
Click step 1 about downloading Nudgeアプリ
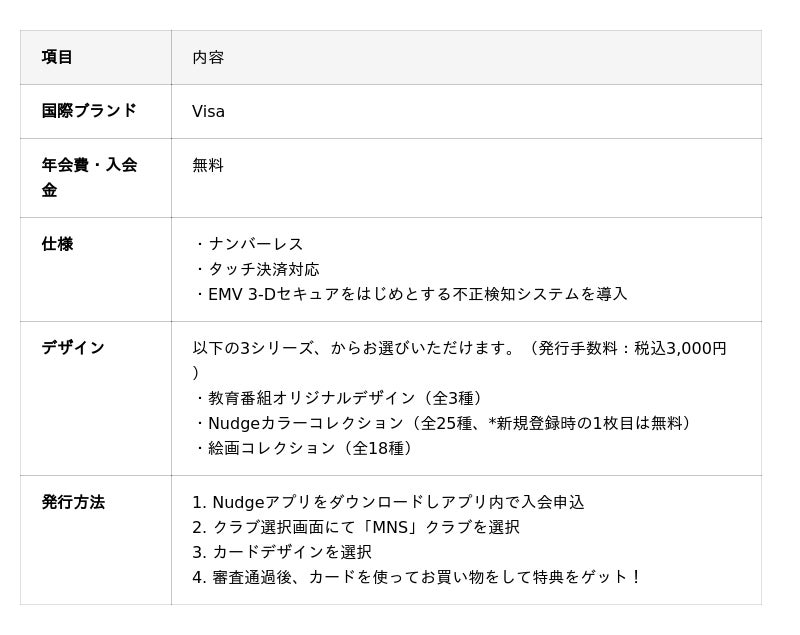(x=388, y=502)
